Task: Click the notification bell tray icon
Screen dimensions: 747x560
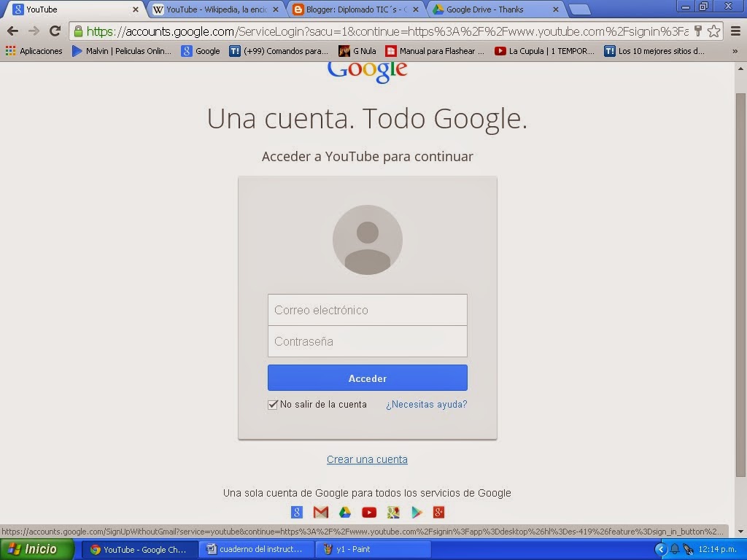Action: point(675,550)
